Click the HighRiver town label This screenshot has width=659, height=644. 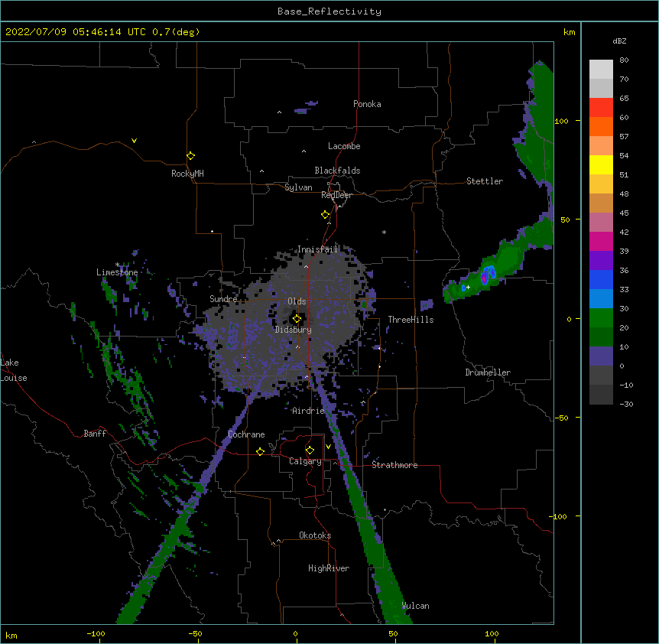pos(329,568)
